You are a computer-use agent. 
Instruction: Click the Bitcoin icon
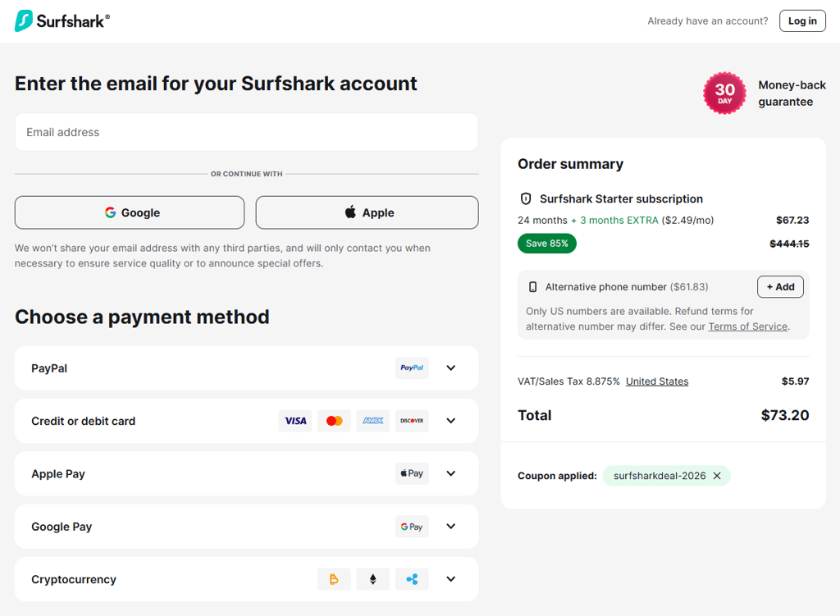click(335, 579)
